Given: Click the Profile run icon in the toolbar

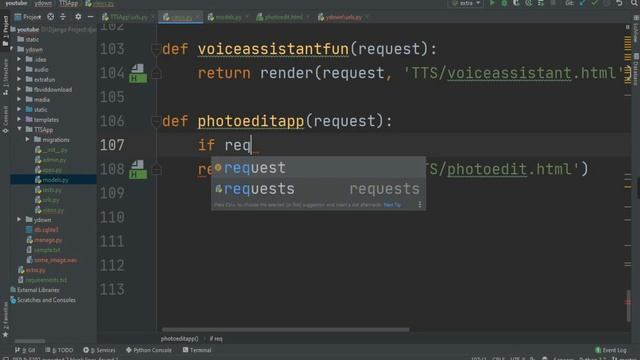Looking at the screenshot, I should coord(529,3).
